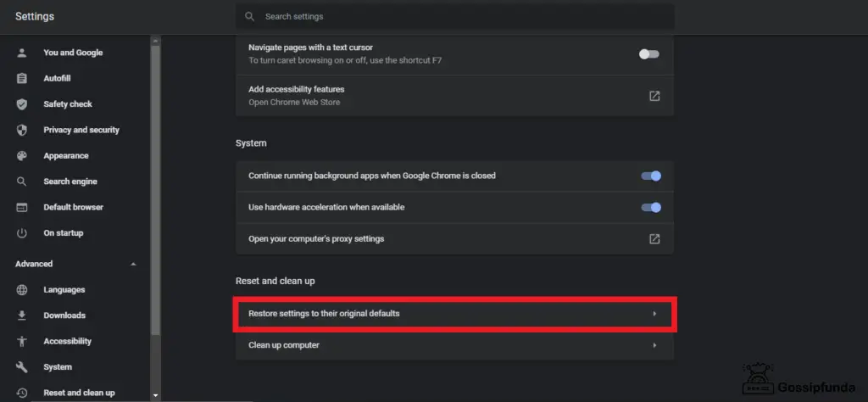Click the You and Google person icon
Viewport: 868px width, 402px height.
tap(21, 53)
